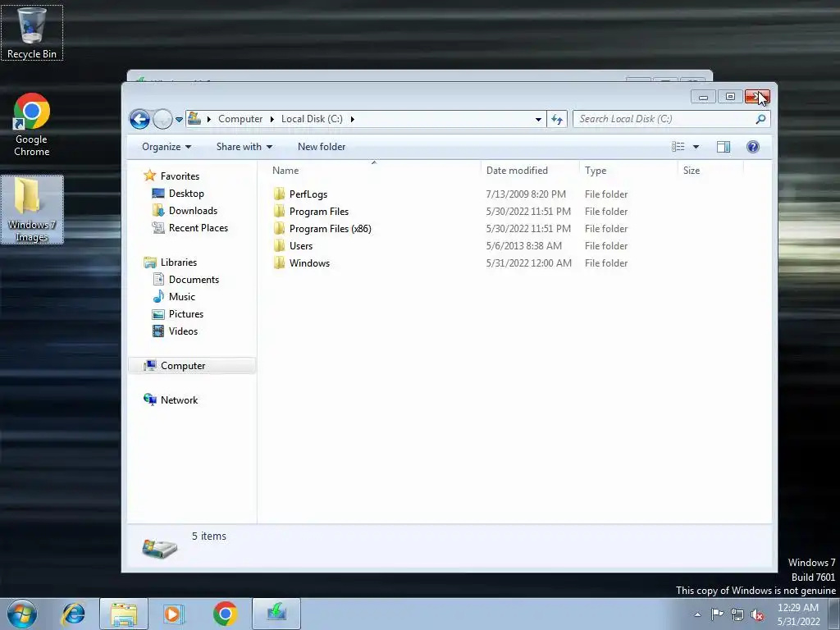Click the Action Center flag icon
Image resolution: width=840 pixels, height=630 pixels.
(717, 614)
